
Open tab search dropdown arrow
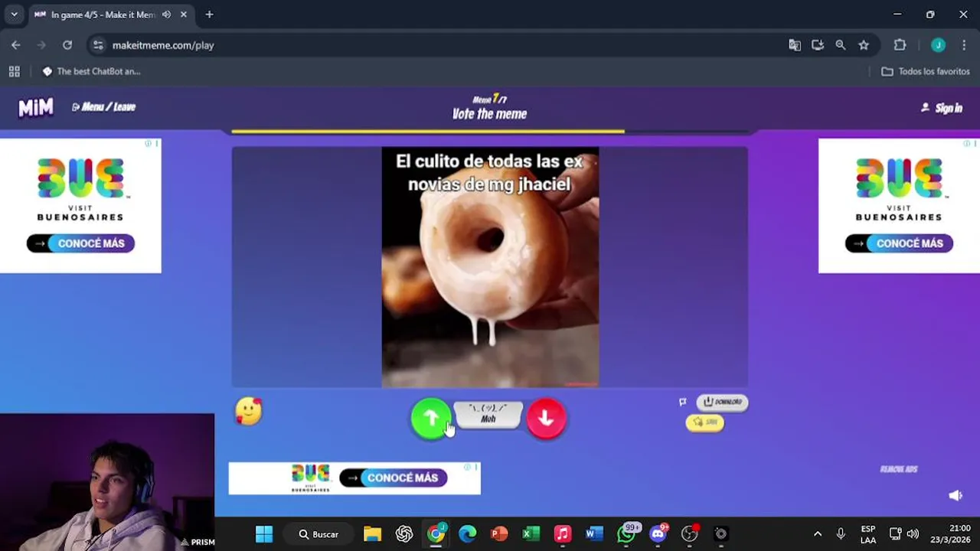[x=14, y=15]
